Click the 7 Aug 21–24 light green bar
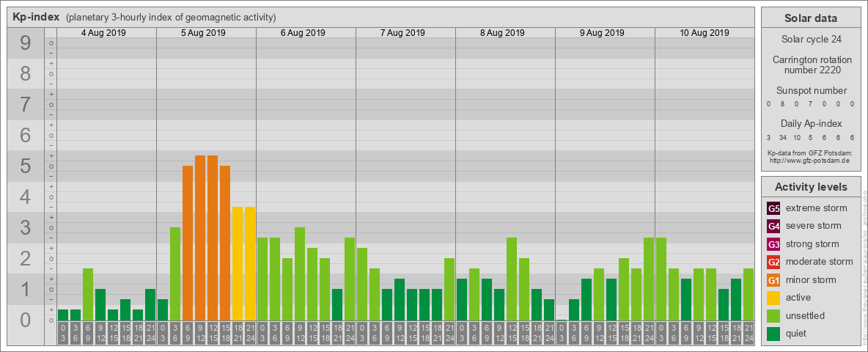 coord(449,290)
